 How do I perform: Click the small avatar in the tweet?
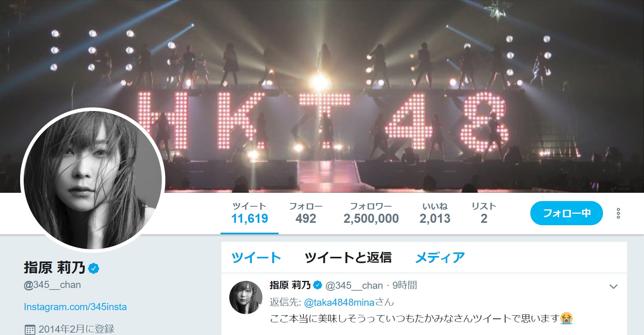click(x=246, y=297)
